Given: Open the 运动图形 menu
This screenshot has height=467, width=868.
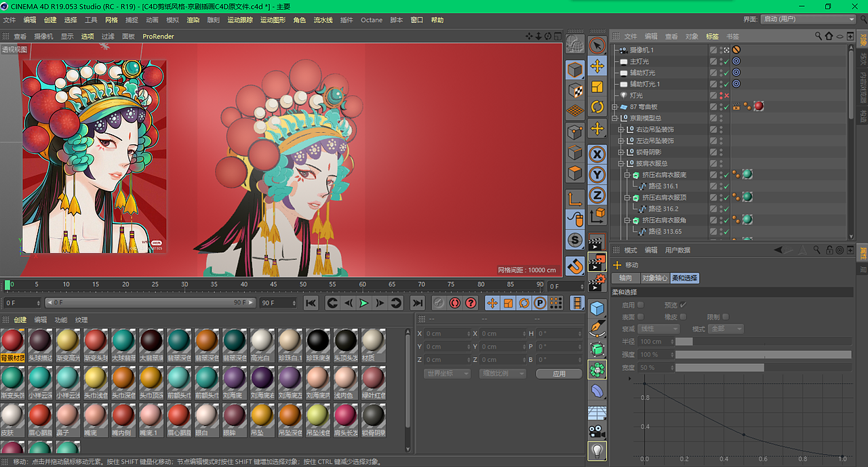Looking at the screenshot, I should 273,20.
